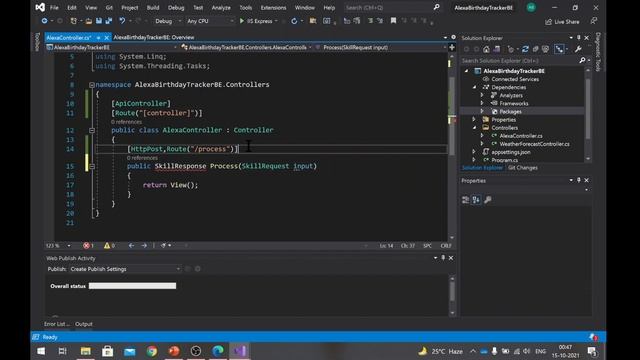Toggle the Preview Selected Items button in Solution Explorer
Image resolution: width=640 pixels, height=360 pixels.
560,49
